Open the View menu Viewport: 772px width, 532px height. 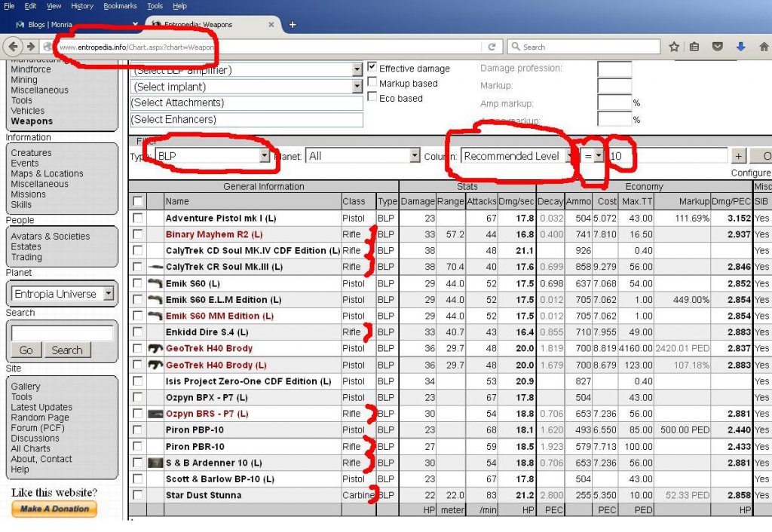[54, 6]
